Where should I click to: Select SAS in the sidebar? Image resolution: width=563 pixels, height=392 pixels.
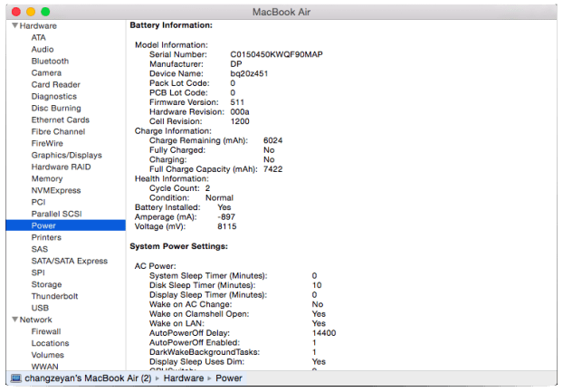click(x=40, y=249)
